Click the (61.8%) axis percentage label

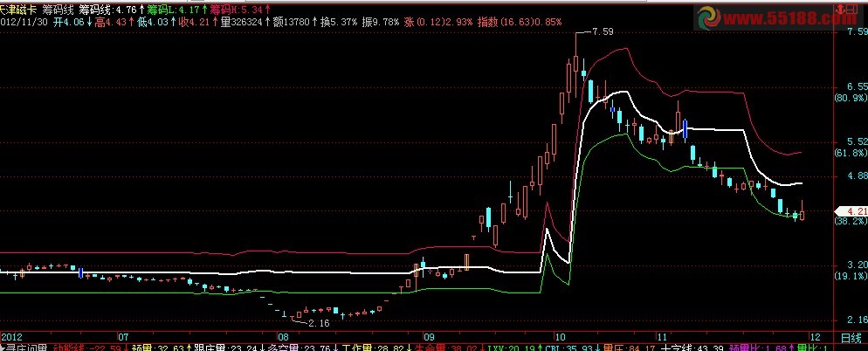[x=851, y=153]
